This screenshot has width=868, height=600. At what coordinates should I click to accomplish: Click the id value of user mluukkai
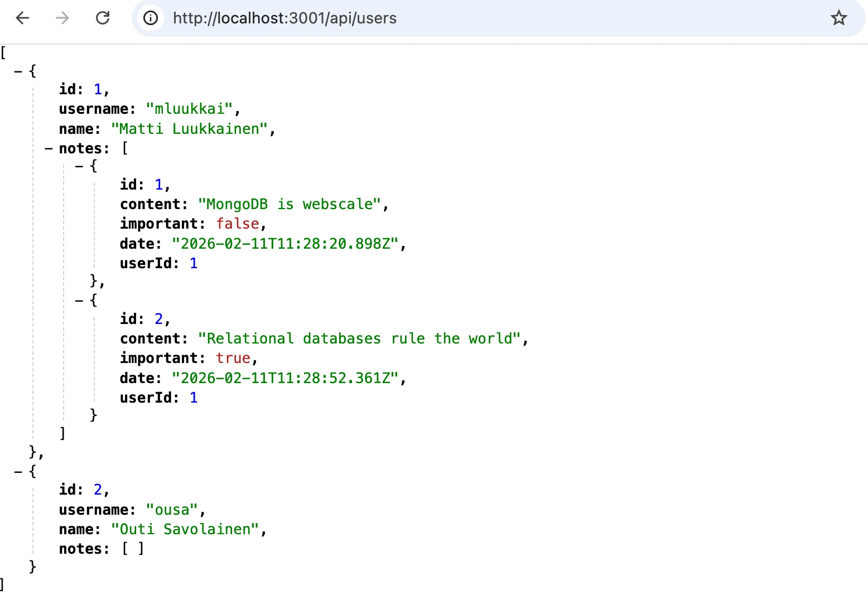coord(98,89)
